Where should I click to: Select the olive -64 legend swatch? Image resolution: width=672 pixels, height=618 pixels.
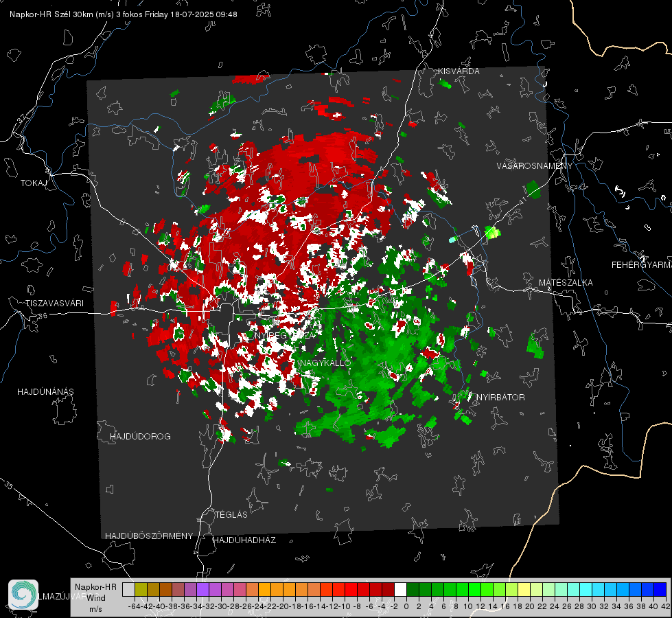(141, 590)
